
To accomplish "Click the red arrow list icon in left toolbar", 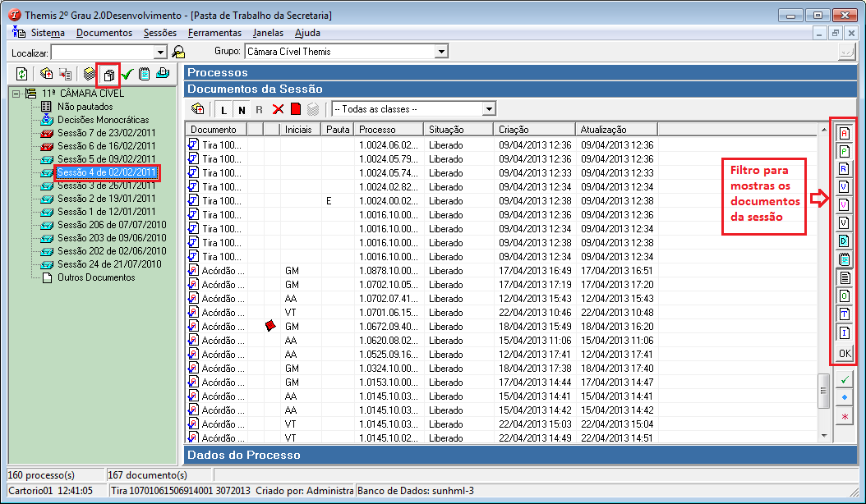I will [x=65, y=73].
